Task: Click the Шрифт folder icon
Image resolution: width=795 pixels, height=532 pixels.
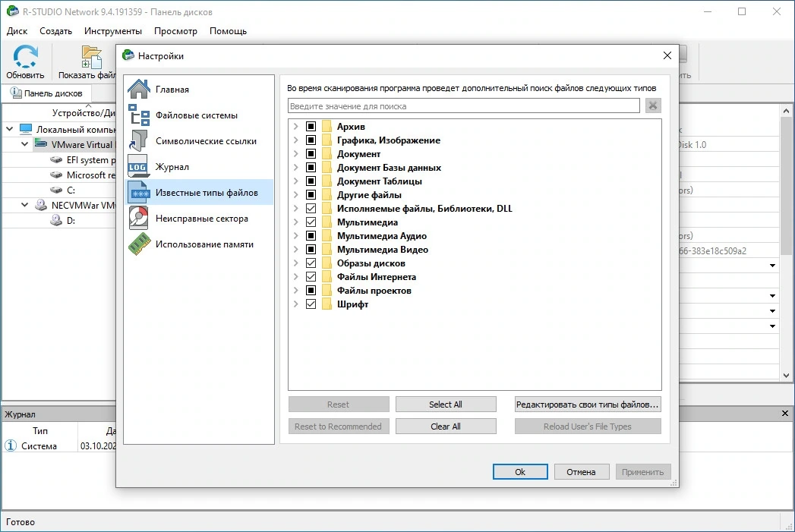Action: tap(327, 304)
